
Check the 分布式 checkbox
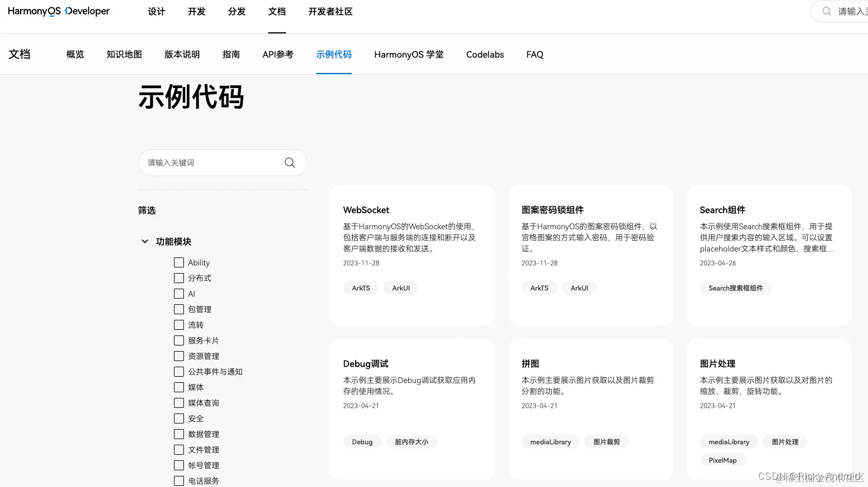coord(179,278)
